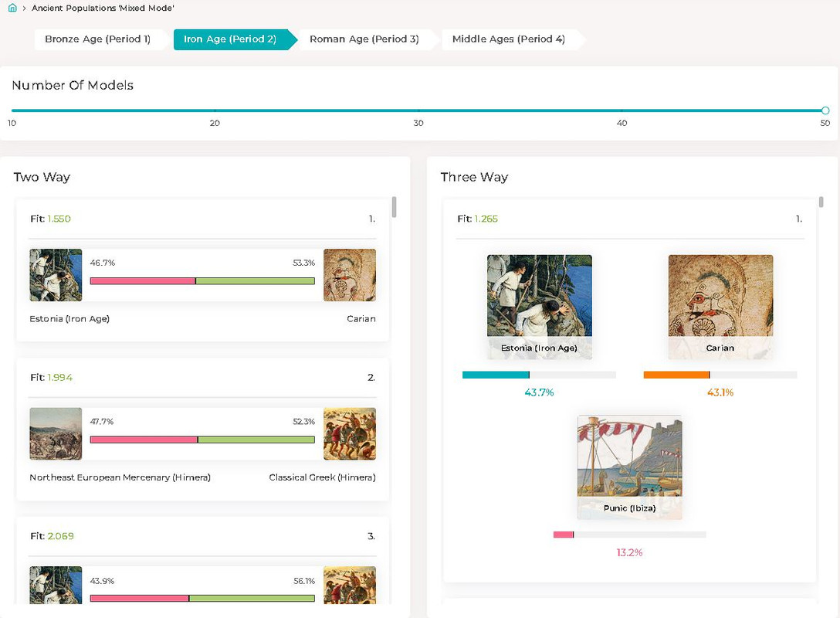Open Northeast European Mercenary (Himera) thumbnail
Viewport: 840px width, 618px height.
coord(56,433)
